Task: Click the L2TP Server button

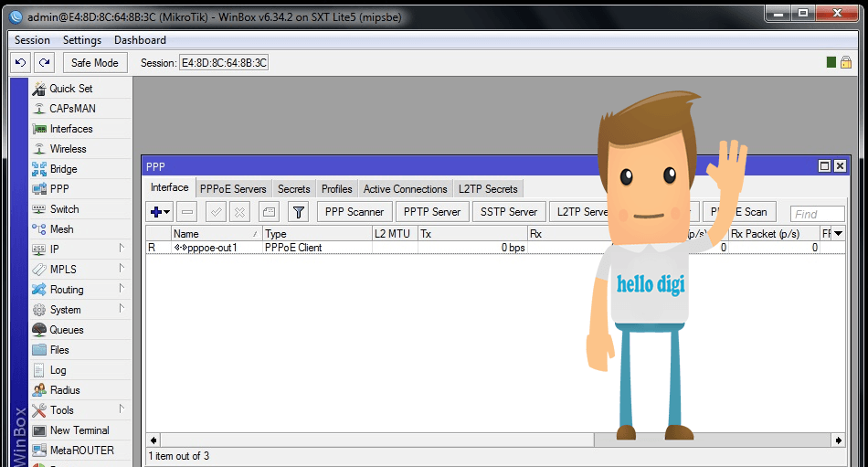Action: coord(579,212)
